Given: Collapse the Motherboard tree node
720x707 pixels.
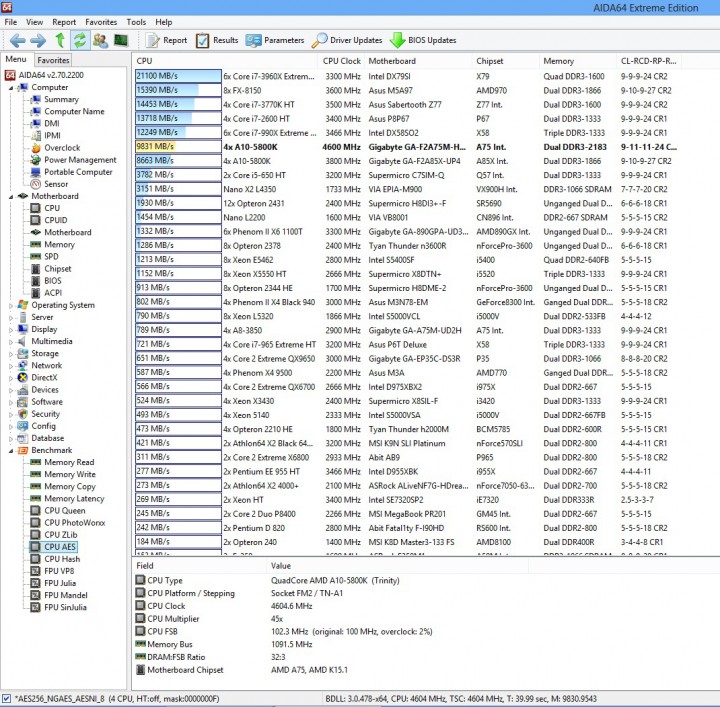Looking at the screenshot, I should pyautogui.click(x=11, y=196).
